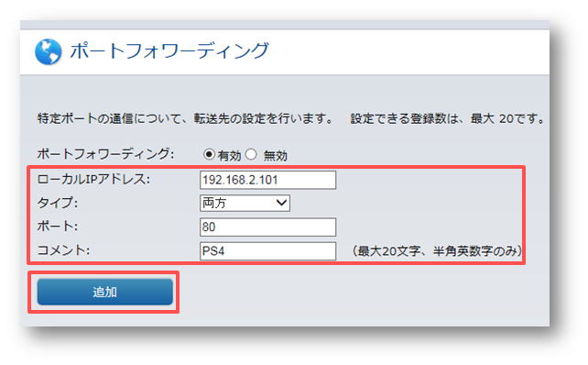
Task: Click the ポート: field label
Action: click(57, 227)
